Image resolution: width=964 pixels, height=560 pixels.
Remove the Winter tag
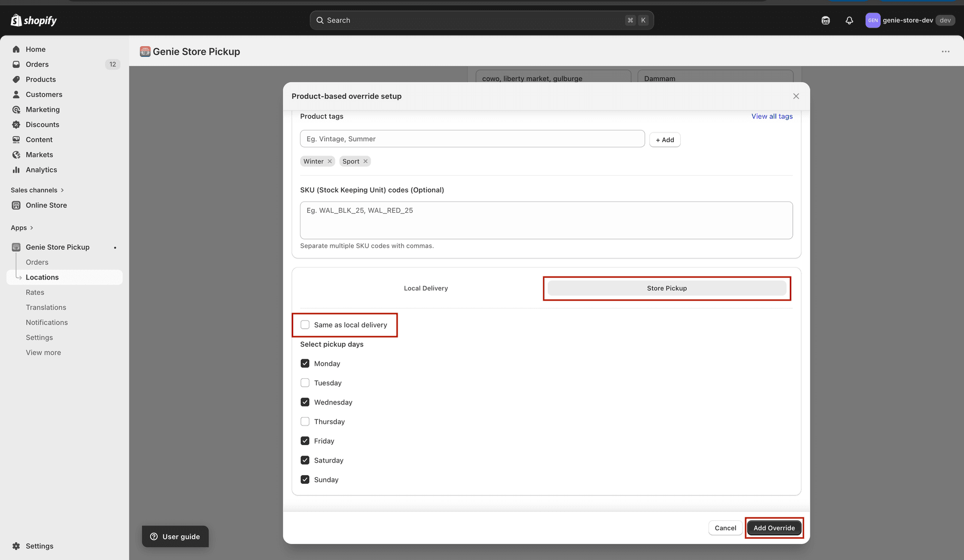click(330, 162)
